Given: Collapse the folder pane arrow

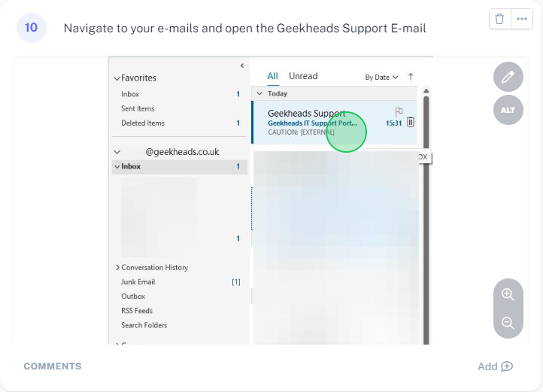Looking at the screenshot, I should tap(241, 66).
